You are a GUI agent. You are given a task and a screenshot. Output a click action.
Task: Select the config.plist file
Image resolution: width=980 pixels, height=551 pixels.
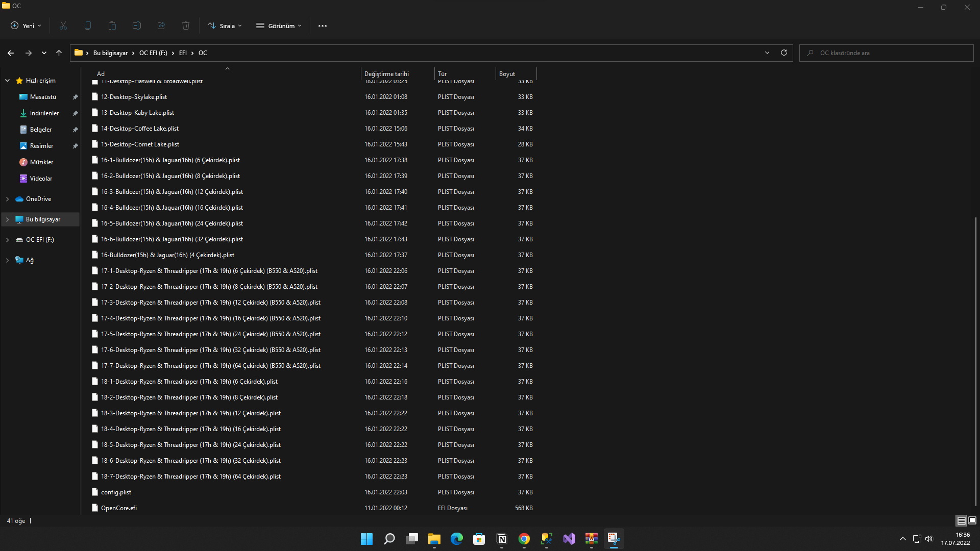116,492
